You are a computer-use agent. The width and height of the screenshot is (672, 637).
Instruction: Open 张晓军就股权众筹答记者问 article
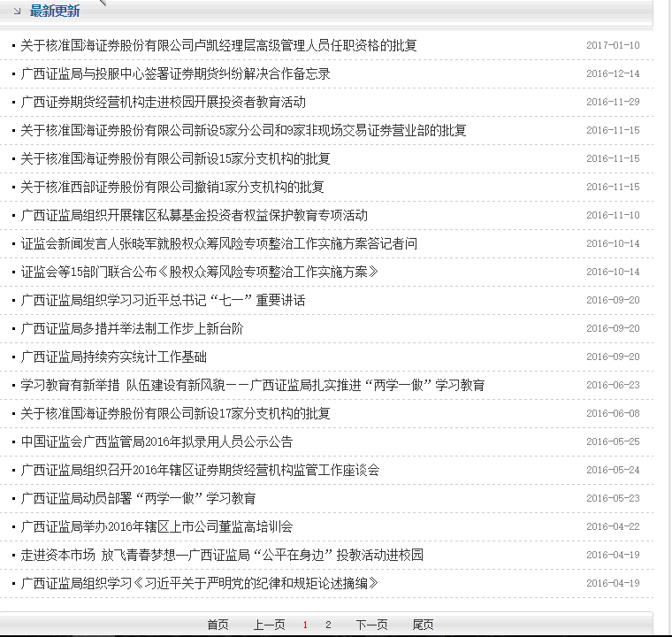pyautogui.click(x=218, y=243)
